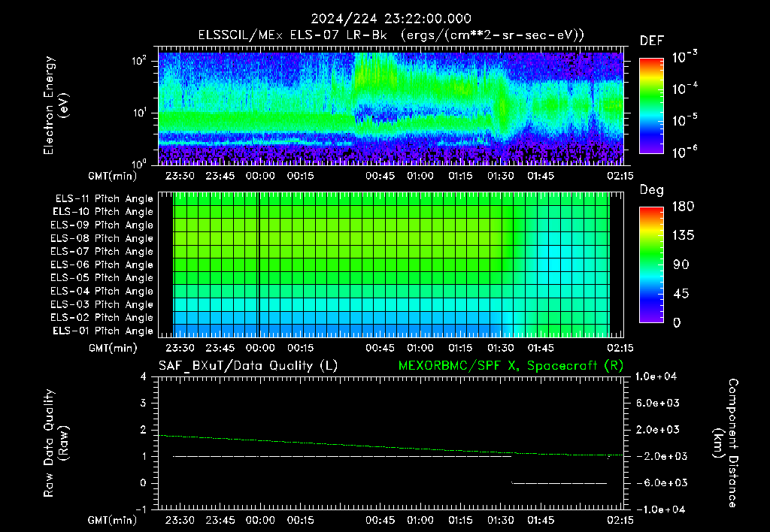Click the 10^-4 DEF scale label
The image size is (770, 532).
pyautogui.click(x=684, y=89)
